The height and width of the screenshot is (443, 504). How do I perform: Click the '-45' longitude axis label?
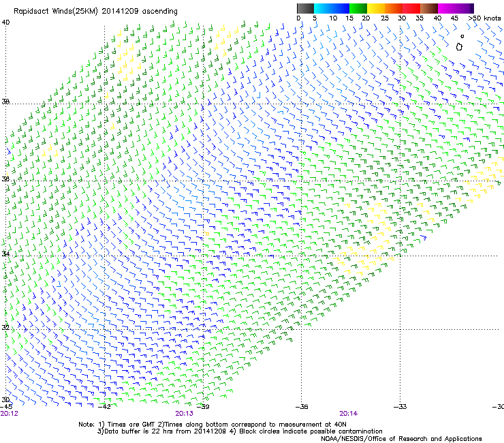point(6,407)
